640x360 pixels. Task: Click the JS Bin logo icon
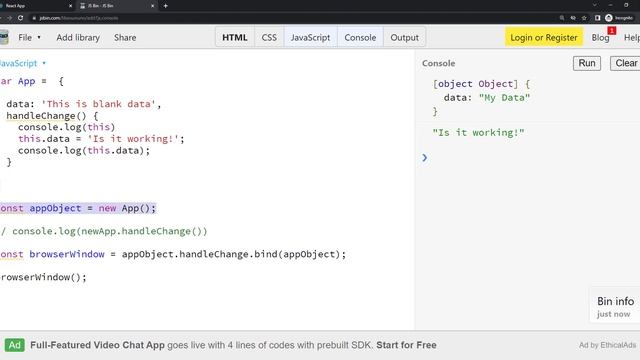click(4, 37)
